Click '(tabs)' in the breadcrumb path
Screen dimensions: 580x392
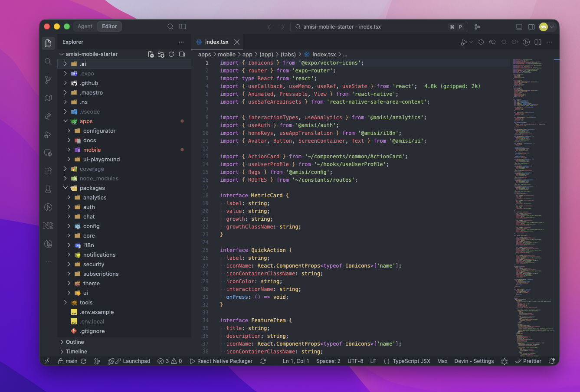tap(288, 54)
